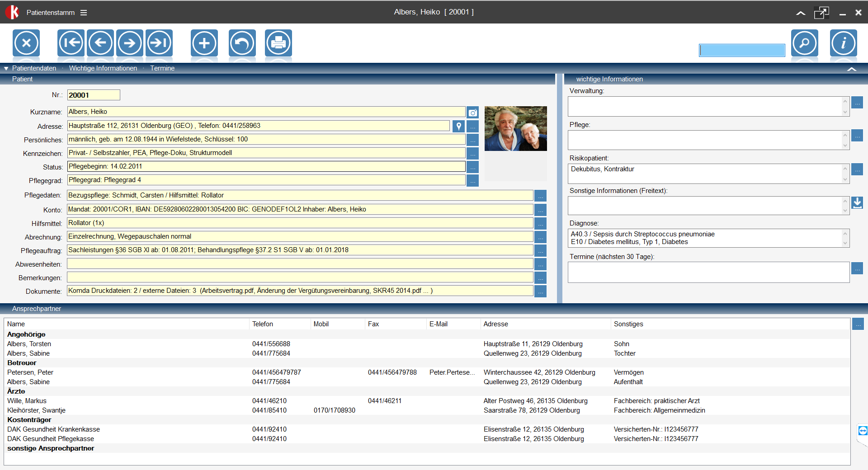Open the Adresse details ellipsis button
Screen dimensions: 868x470
click(x=473, y=126)
